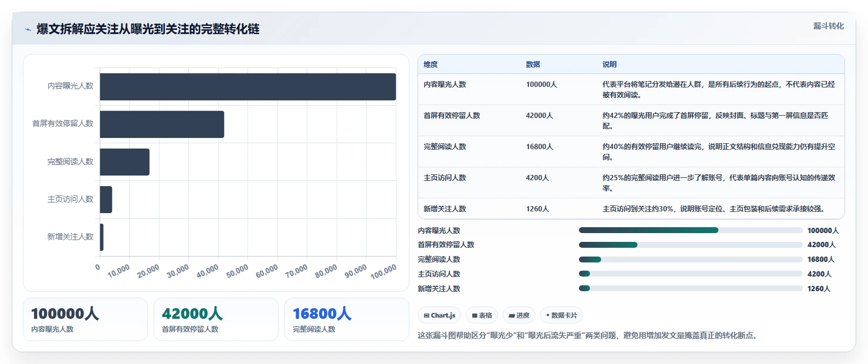Select the 进度 chip
Screen dimensions: 868x364
point(519,315)
